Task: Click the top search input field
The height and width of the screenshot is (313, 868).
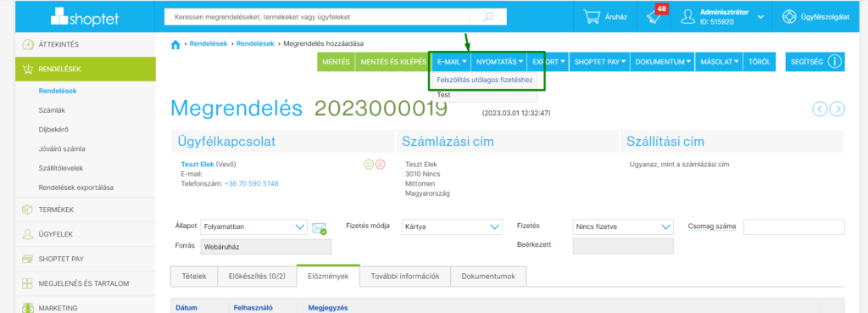Action: coord(317,17)
